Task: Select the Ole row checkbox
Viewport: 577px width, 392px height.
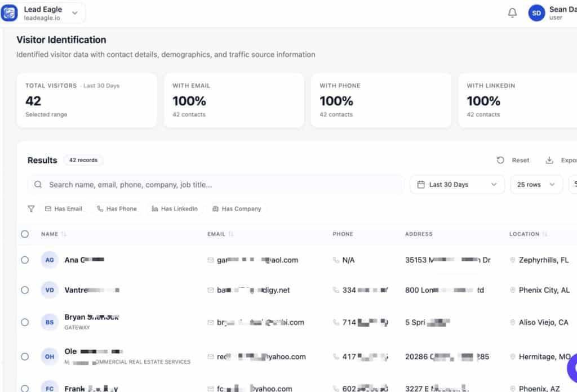Action: click(x=25, y=357)
